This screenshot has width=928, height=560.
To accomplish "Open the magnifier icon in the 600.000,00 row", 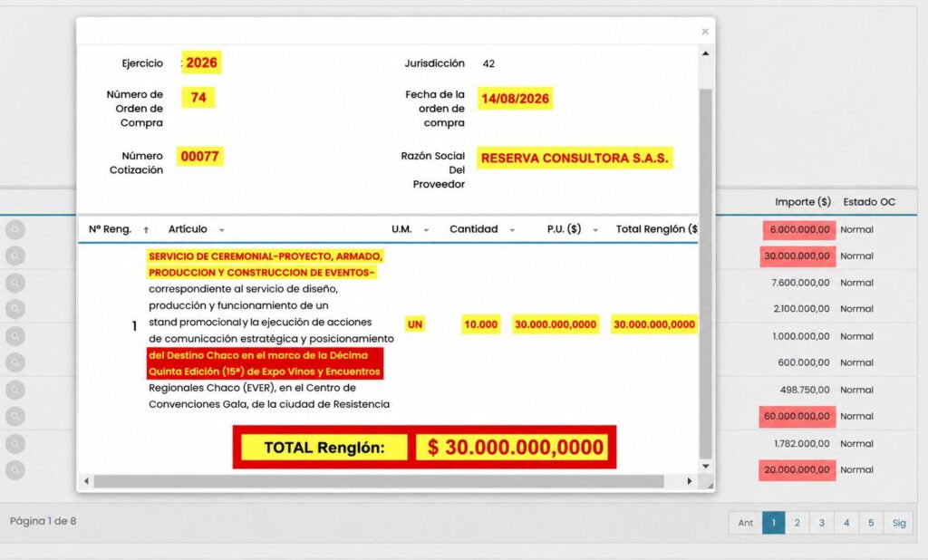I will tap(15, 362).
